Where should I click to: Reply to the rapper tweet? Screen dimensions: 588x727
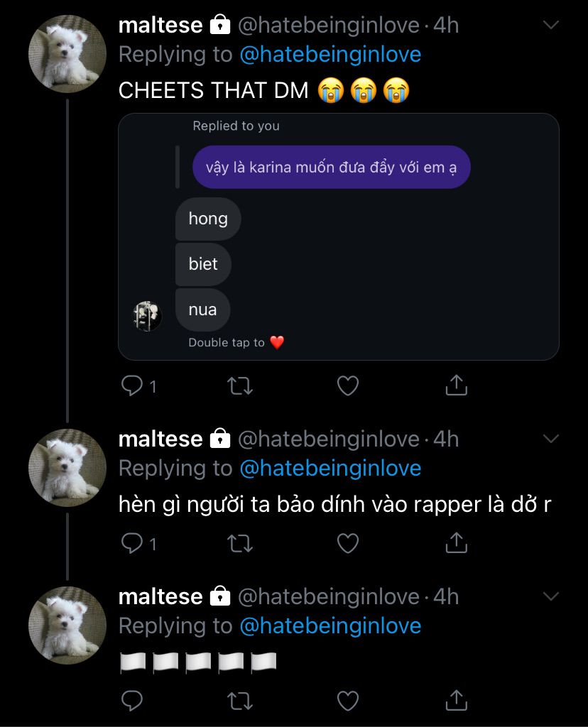[x=133, y=543]
